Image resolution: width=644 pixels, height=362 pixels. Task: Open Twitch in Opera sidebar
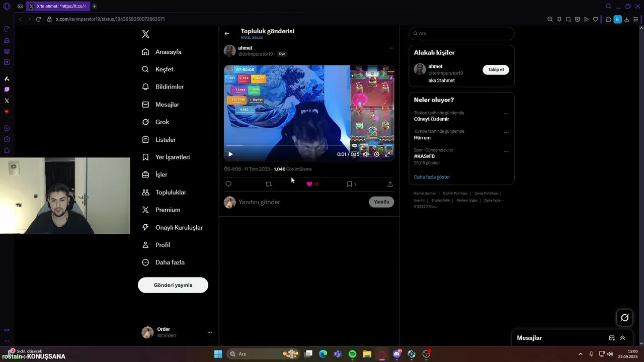click(7, 89)
